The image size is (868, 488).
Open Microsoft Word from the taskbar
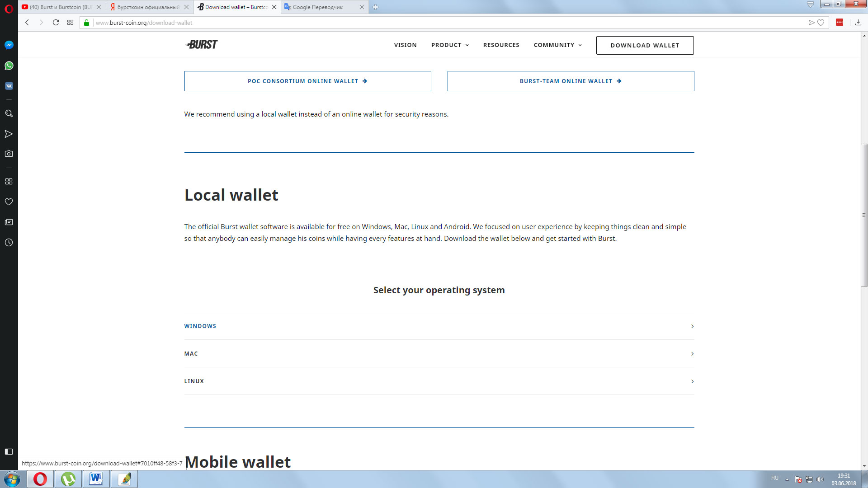coord(96,479)
